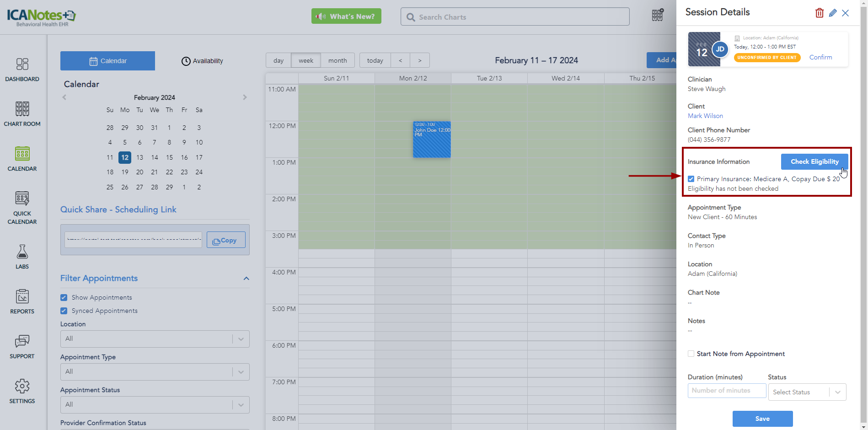Expand the Appointment Type filter dropdown

pyautogui.click(x=155, y=372)
